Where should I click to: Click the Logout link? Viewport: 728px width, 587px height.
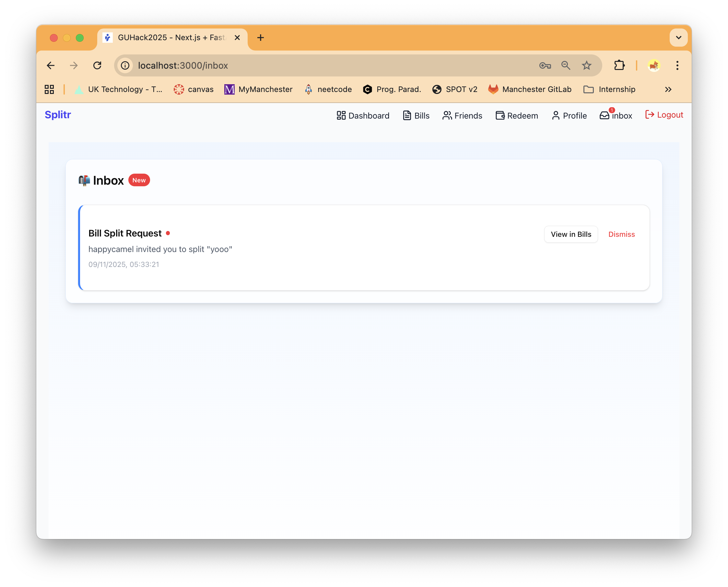[x=664, y=115]
